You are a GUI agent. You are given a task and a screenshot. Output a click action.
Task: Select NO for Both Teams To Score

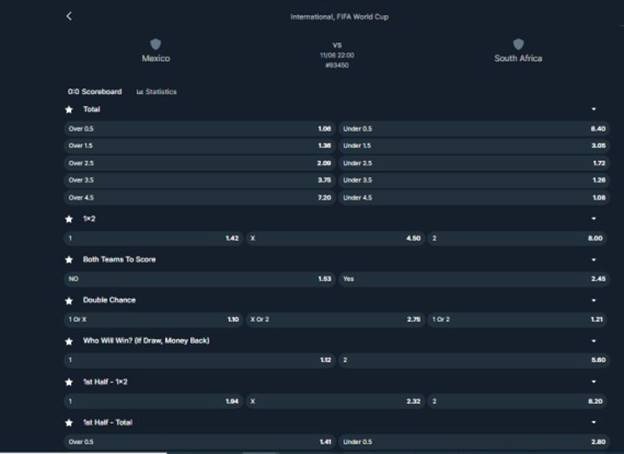[199, 279]
